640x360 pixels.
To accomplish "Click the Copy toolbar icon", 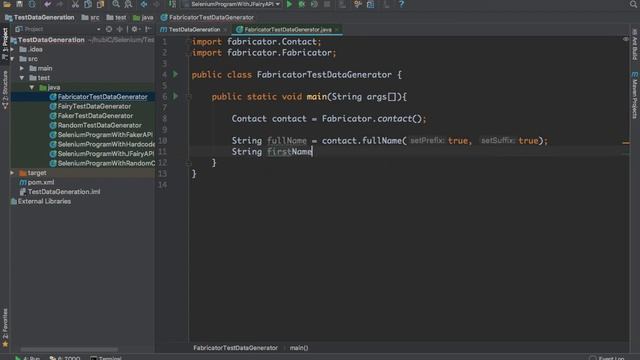I will click(88, 4).
